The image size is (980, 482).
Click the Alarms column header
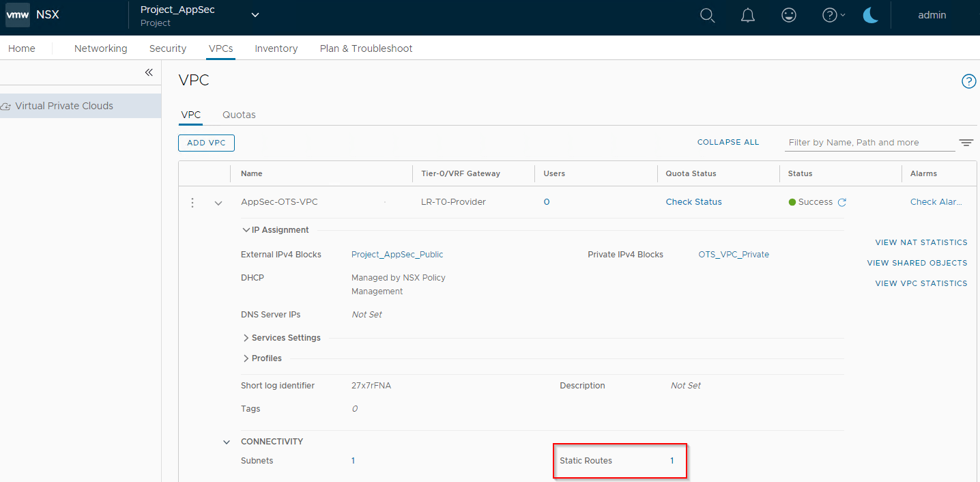pos(923,173)
